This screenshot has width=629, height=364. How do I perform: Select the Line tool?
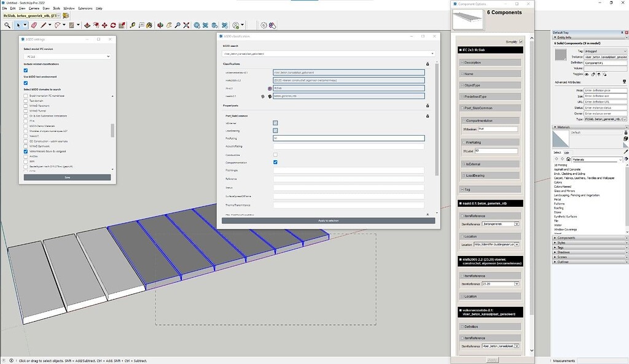(44, 25)
